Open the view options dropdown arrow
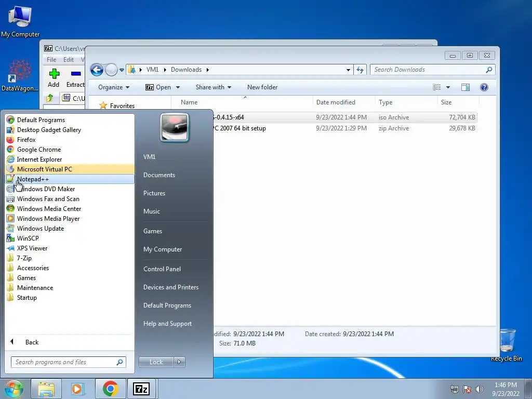Viewport: 532px width, 399px height. pos(448,87)
